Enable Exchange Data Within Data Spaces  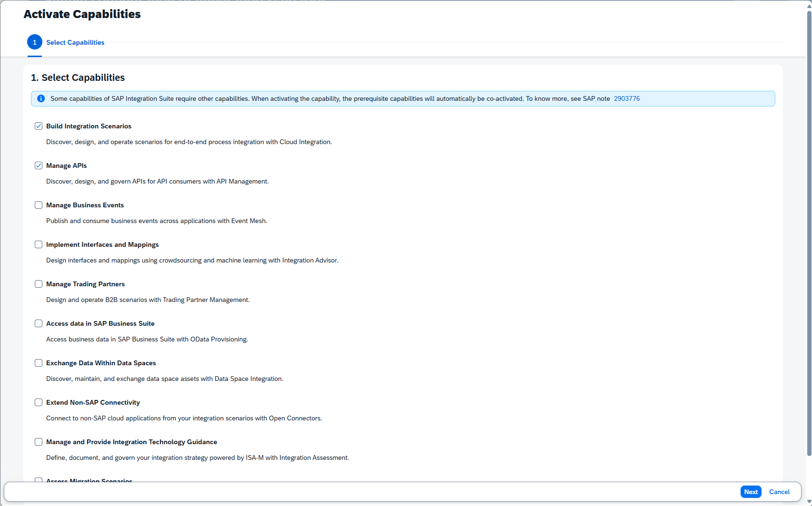(39, 363)
